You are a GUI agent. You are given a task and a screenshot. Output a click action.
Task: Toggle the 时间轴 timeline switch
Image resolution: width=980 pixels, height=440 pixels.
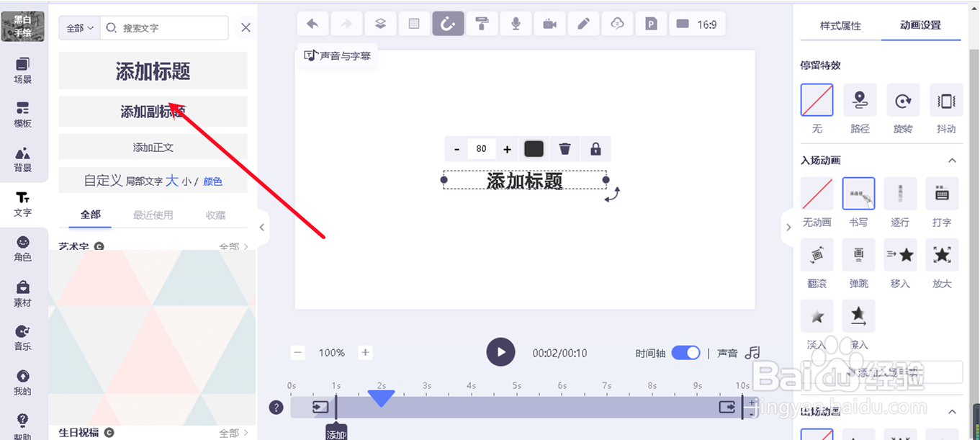(685, 353)
